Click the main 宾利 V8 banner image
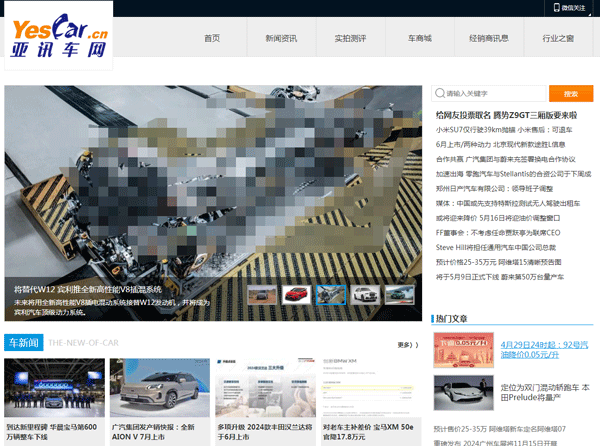The image size is (600, 446). pyautogui.click(x=213, y=203)
